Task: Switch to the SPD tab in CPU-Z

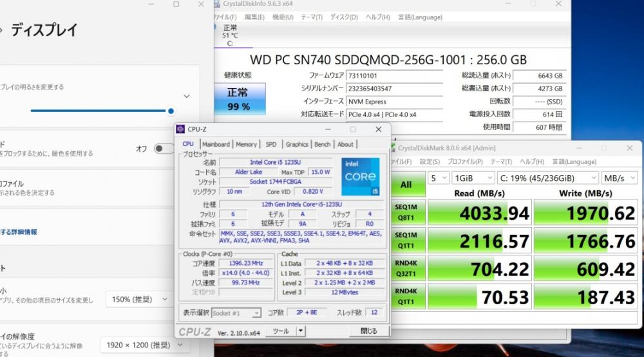Action: point(271,145)
